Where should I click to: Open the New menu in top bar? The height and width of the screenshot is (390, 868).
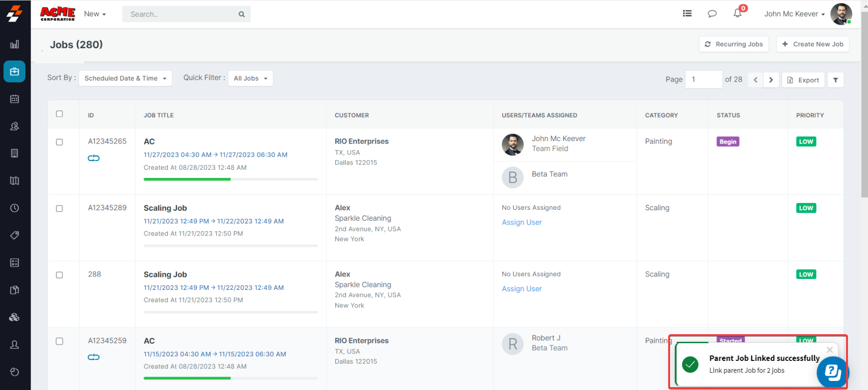coord(94,14)
